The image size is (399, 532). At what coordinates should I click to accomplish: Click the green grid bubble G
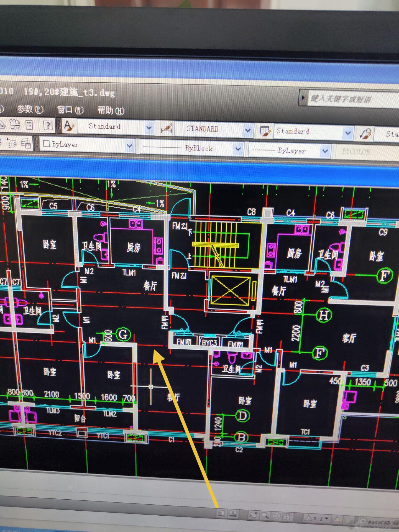click(x=123, y=334)
